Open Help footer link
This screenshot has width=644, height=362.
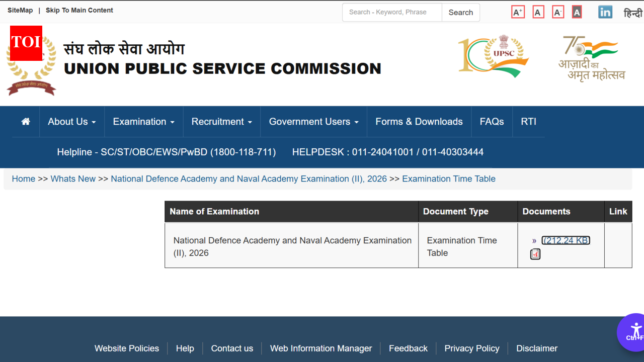[185, 348]
